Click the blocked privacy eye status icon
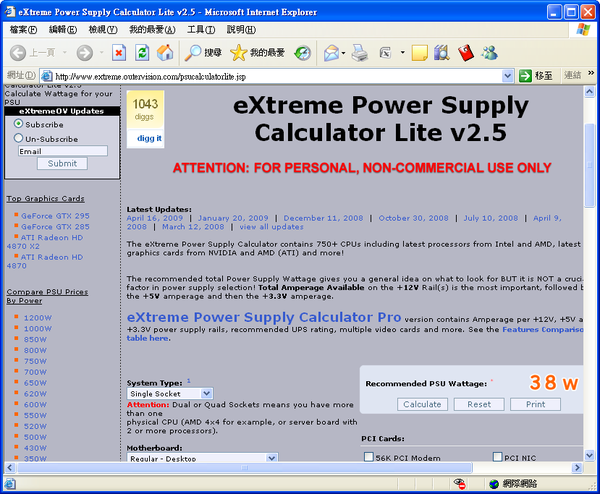This screenshot has width=600, height=494. coord(459,484)
